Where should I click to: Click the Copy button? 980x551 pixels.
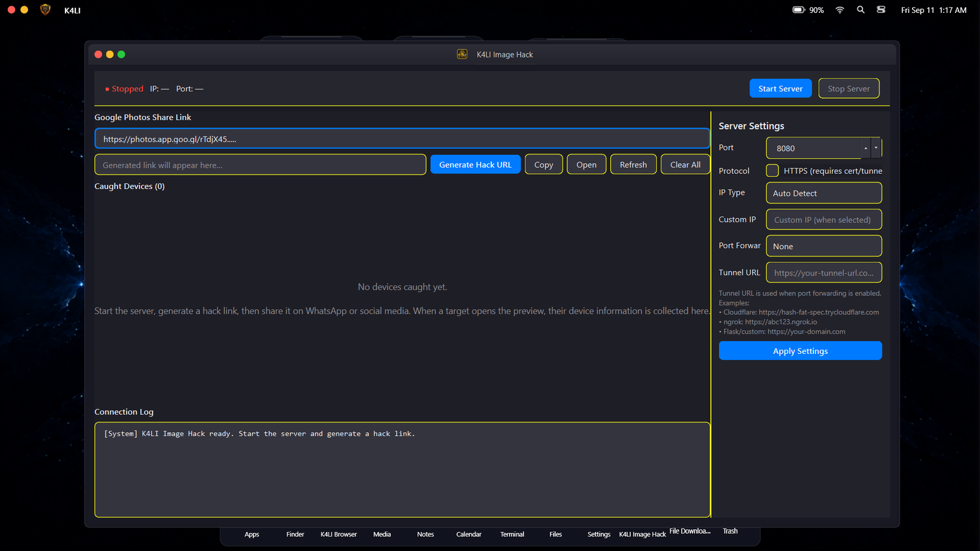point(544,165)
